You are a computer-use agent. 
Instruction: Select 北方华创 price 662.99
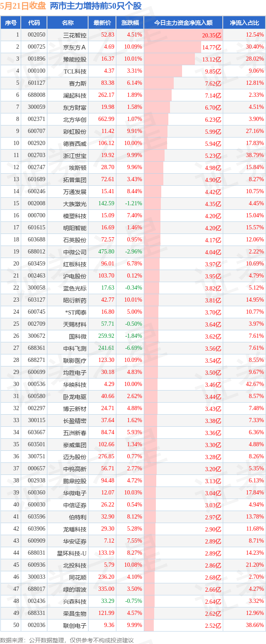coord(106,119)
